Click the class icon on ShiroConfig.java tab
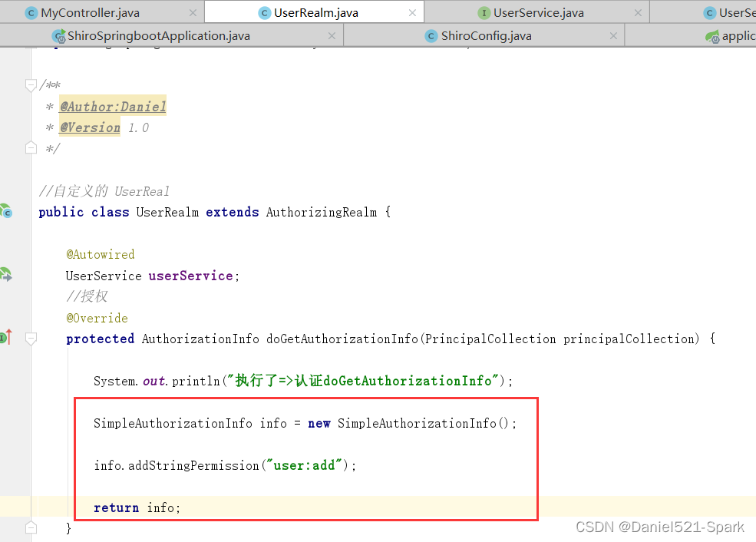The height and width of the screenshot is (542, 756). 431,35
